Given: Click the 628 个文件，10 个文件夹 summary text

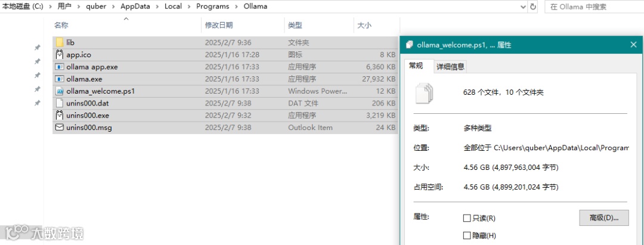Looking at the screenshot, I should pos(503,92).
